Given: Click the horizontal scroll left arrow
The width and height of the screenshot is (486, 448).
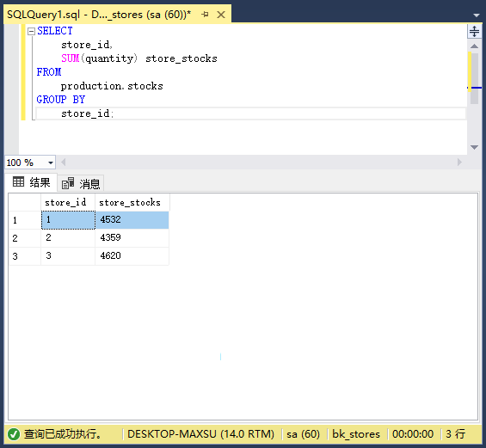Looking at the screenshot, I should 64,162.
